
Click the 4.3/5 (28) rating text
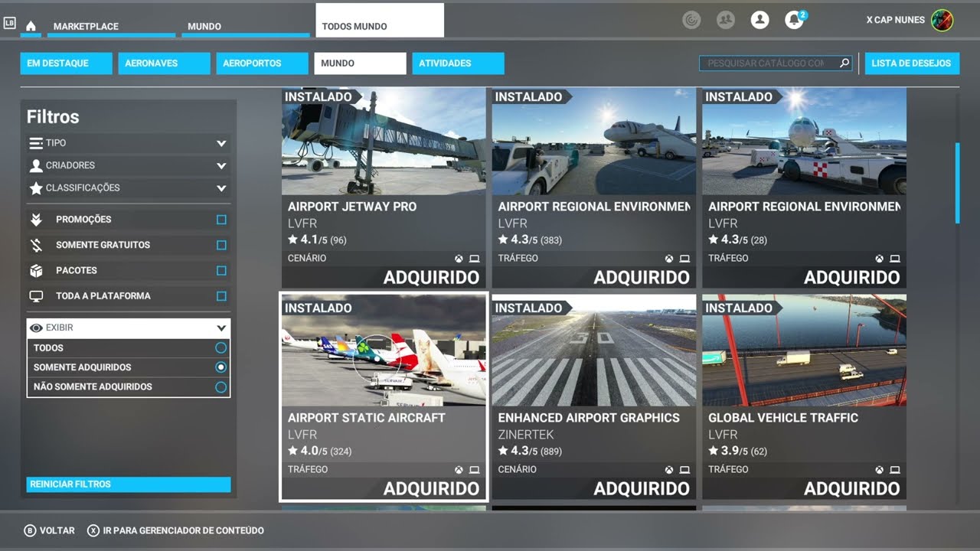click(x=737, y=240)
